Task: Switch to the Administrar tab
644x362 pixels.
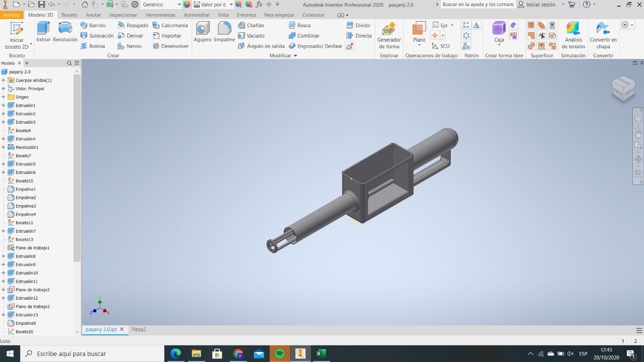Action: point(197,15)
